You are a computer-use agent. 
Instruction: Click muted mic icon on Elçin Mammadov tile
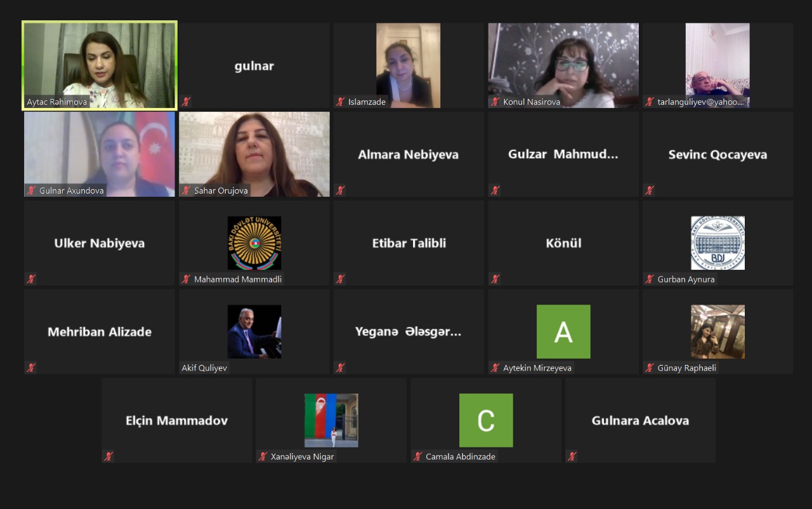108,456
